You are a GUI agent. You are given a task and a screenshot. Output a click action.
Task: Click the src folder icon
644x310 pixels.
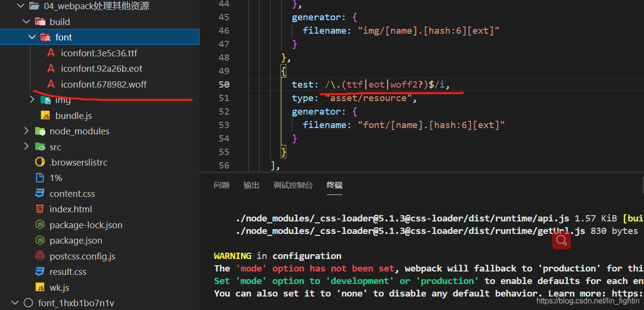[x=40, y=147]
